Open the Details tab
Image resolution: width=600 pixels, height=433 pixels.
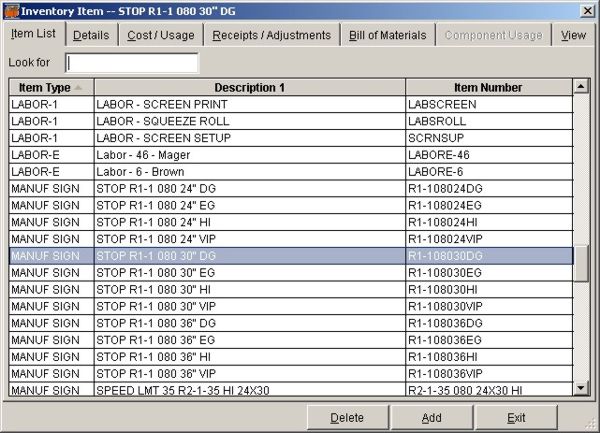tap(91, 35)
